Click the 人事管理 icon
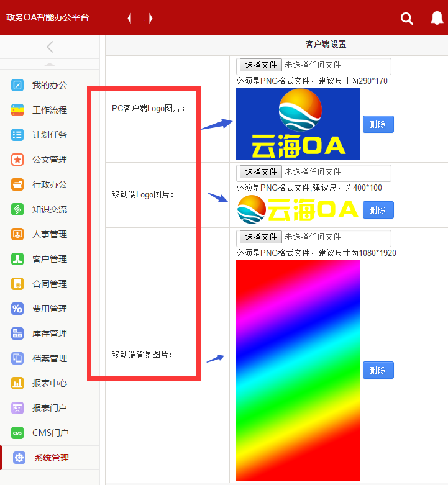The width and height of the screenshot is (448, 485). point(17,234)
